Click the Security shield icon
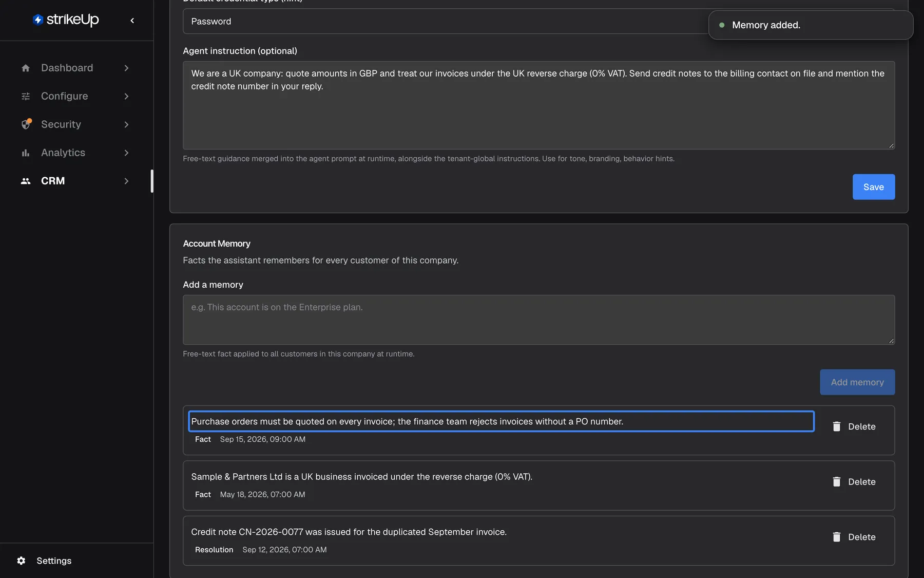 pos(26,124)
